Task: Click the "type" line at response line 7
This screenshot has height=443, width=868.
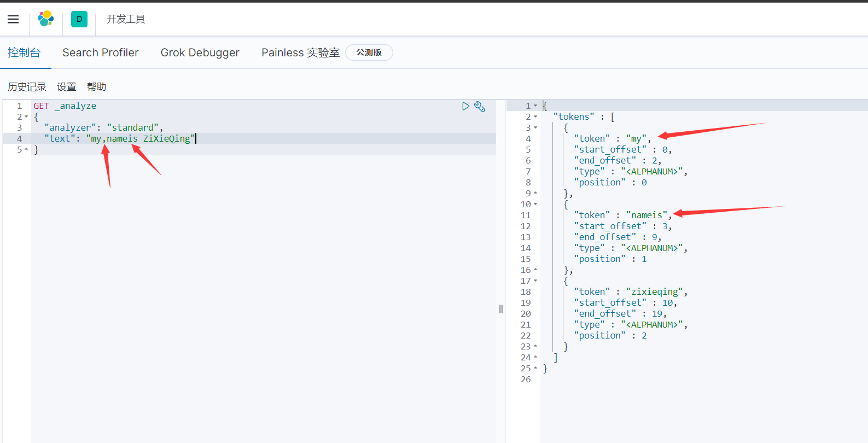Action: (631, 172)
